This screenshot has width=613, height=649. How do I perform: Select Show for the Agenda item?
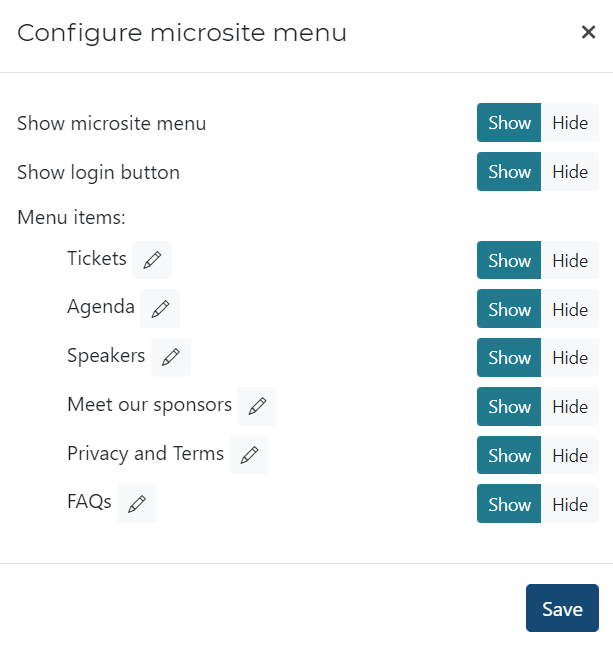coord(509,310)
